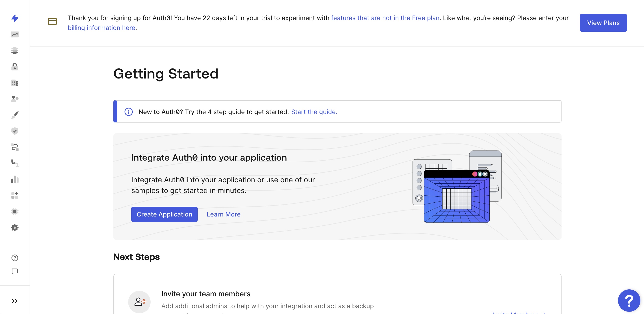644x314 pixels.
Task: Click the Create Application button
Action: pyautogui.click(x=164, y=214)
